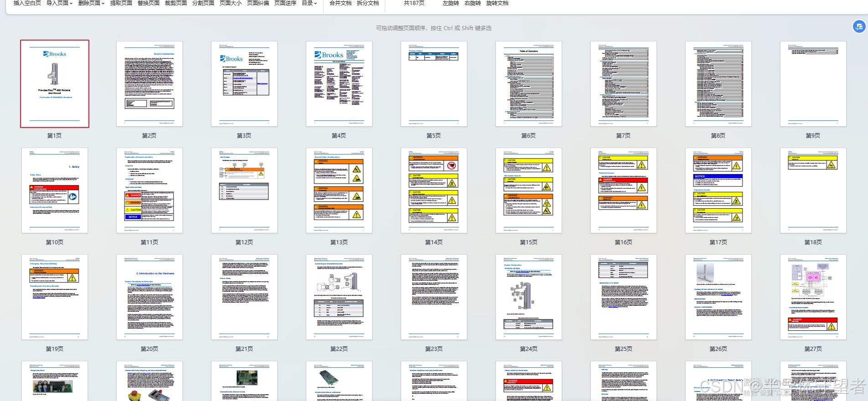Click Insert Blank Page (插入空白页)
This screenshot has height=401, width=868.
(27, 3)
